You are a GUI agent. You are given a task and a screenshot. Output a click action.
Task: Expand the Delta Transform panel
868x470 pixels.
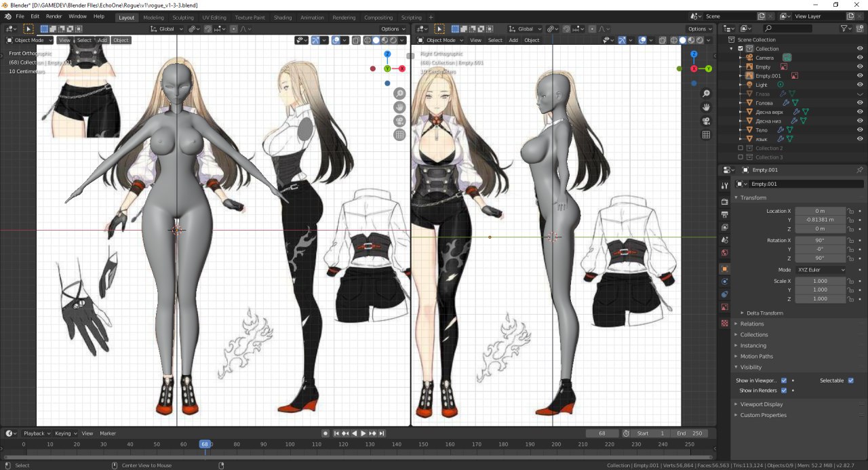click(x=764, y=313)
